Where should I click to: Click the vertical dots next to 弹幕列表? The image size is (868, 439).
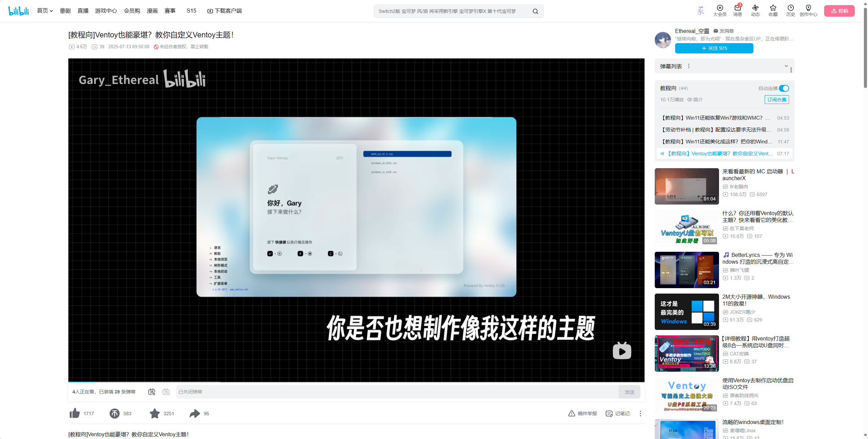[689, 66]
